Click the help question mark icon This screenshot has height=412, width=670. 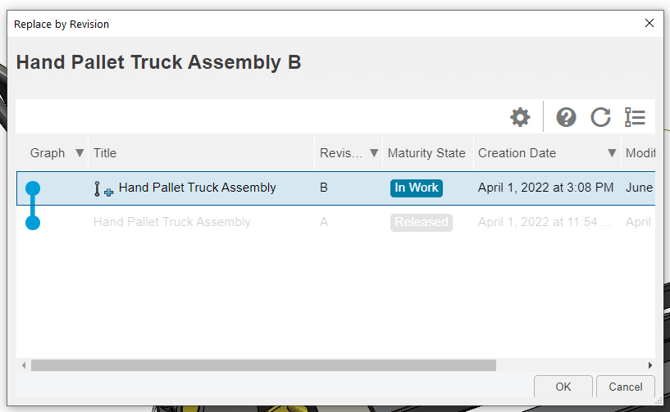(x=566, y=117)
